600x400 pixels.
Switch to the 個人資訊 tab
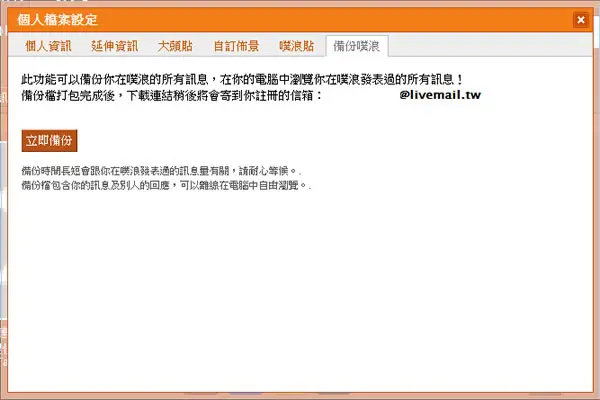[48, 46]
